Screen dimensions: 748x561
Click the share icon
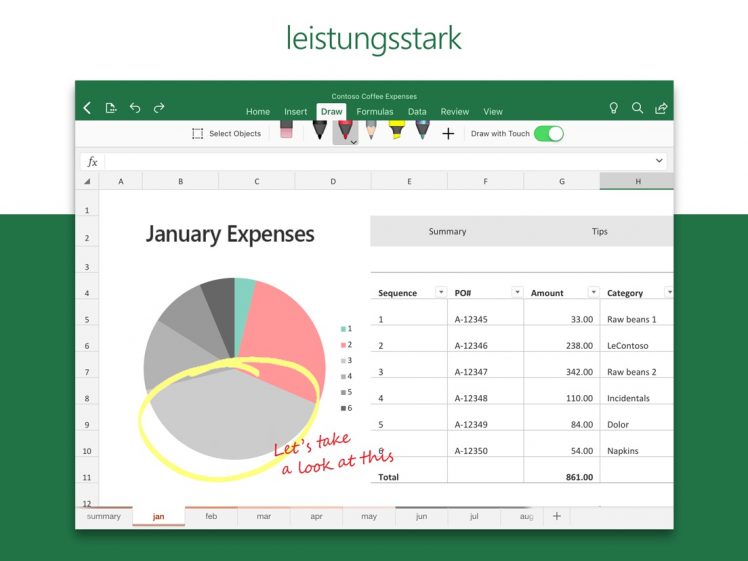(x=661, y=108)
